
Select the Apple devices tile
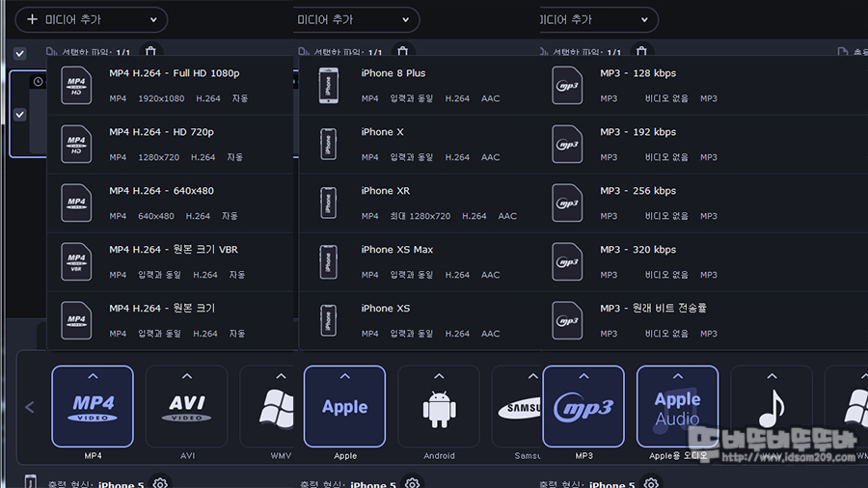[x=344, y=406]
